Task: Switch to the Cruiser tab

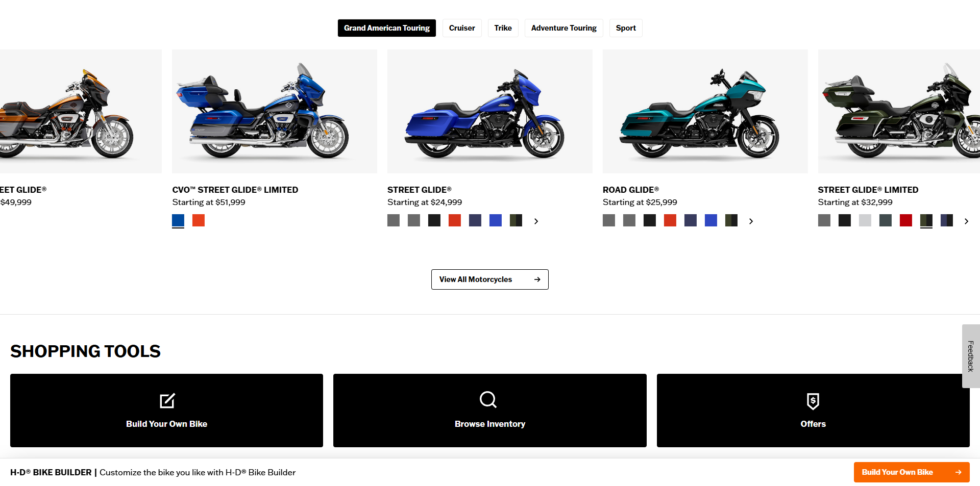Action: coord(462,28)
